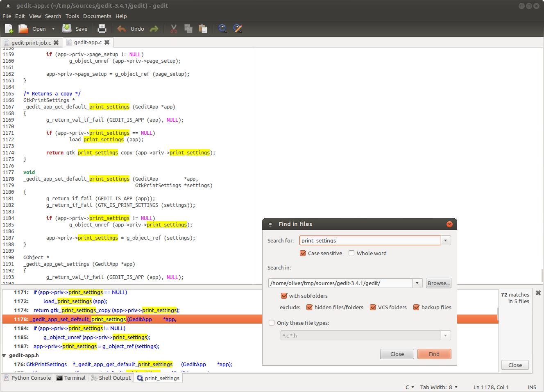Open the View menu
Screen dimensions: 544x392
[x=35, y=16]
